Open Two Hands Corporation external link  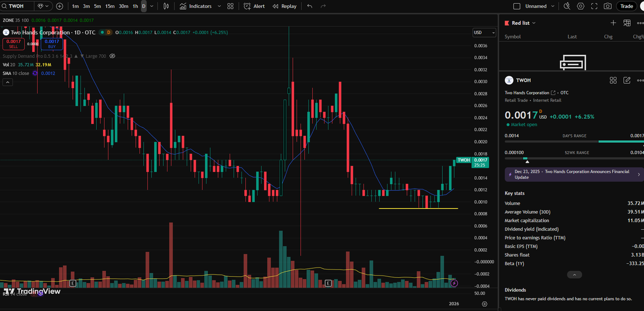(x=553, y=93)
